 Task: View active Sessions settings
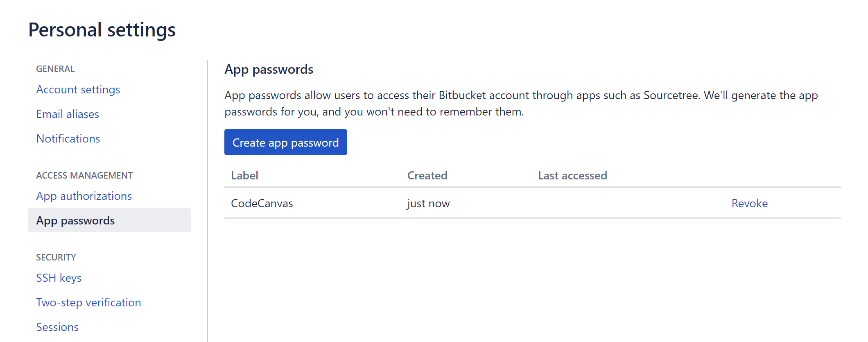pos(57,327)
